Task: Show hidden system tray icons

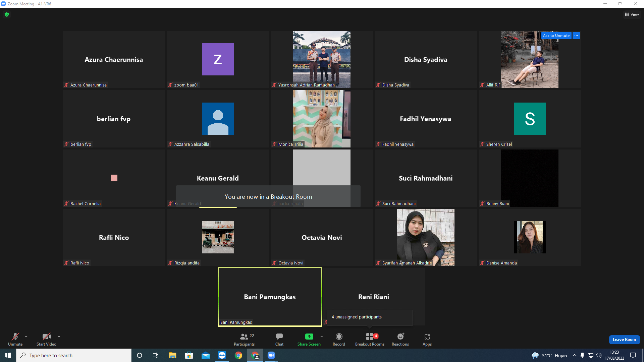Action: click(x=575, y=355)
